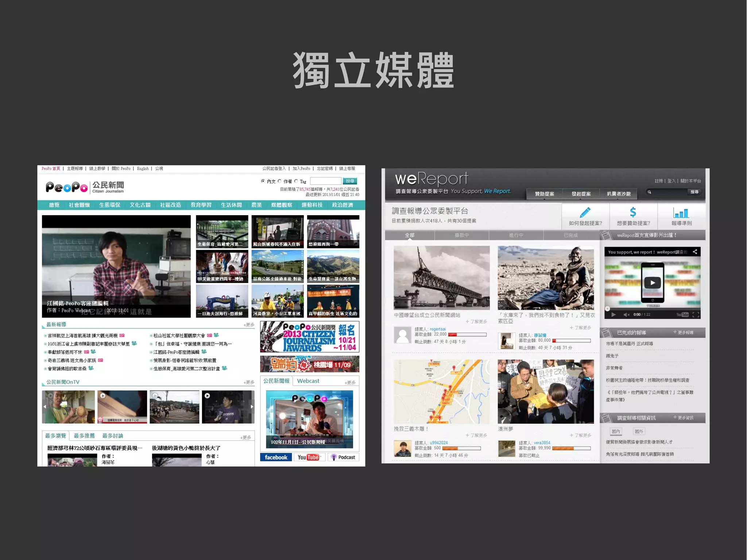Switch to the Webcast tab
Screen dimensions: 747x560
pyautogui.click(x=308, y=381)
